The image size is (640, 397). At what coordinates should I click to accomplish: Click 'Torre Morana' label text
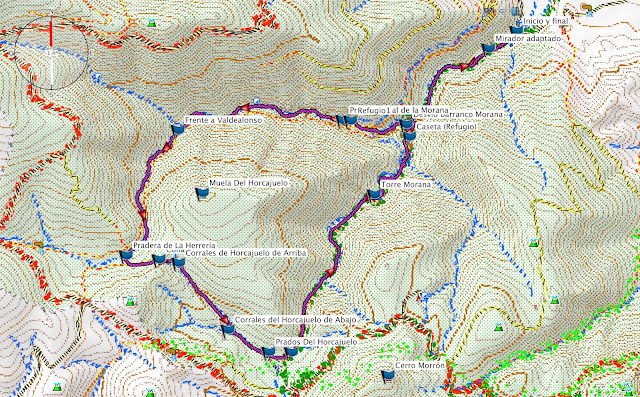(x=406, y=184)
